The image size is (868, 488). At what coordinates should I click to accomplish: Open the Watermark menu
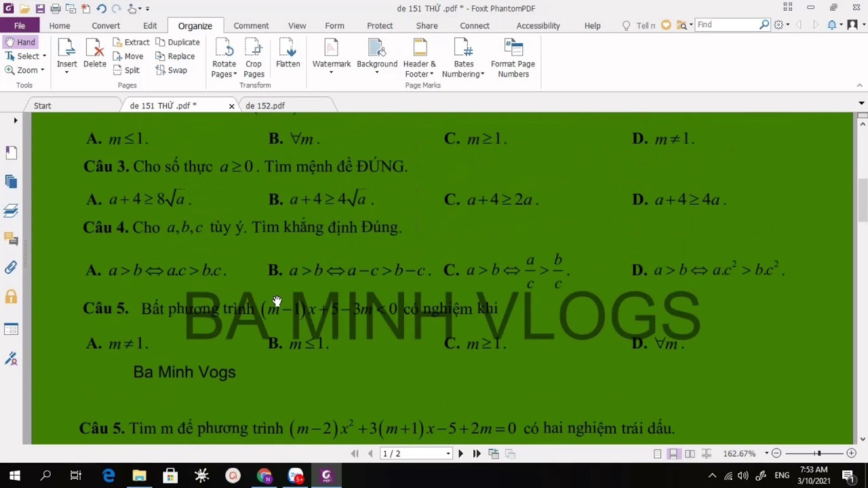point(331,56)
